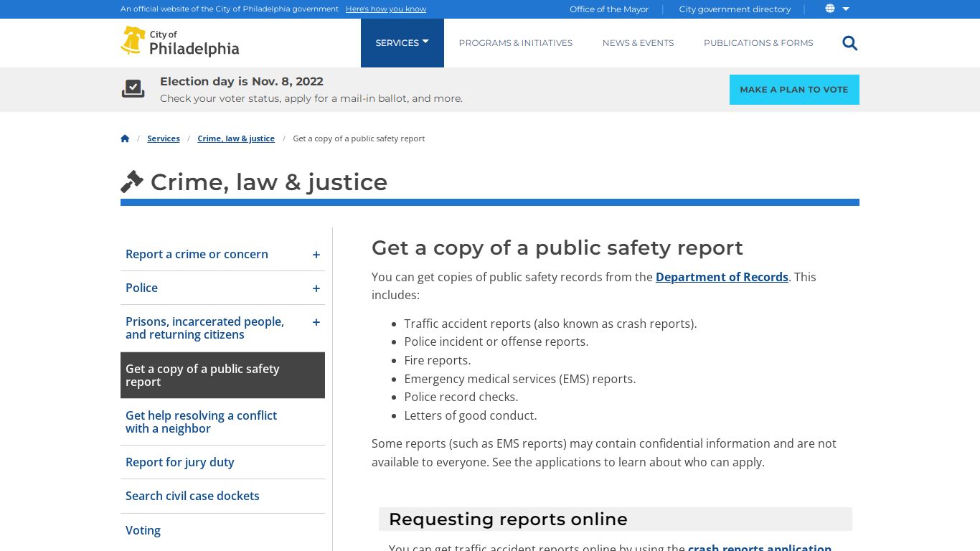This screenshot has height=551, width=980.
Task: Click the Make a Plan to Vote button
Action: tap(794, 90)
